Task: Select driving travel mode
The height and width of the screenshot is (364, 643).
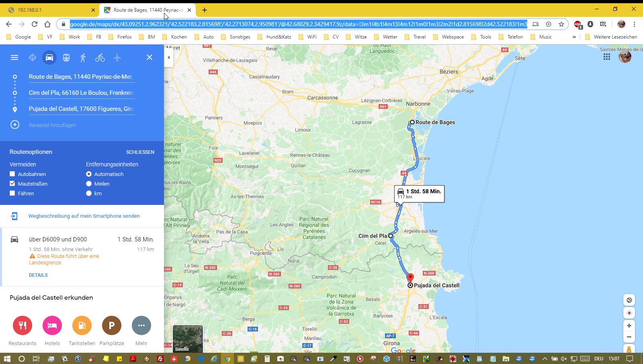Action: 49,57
